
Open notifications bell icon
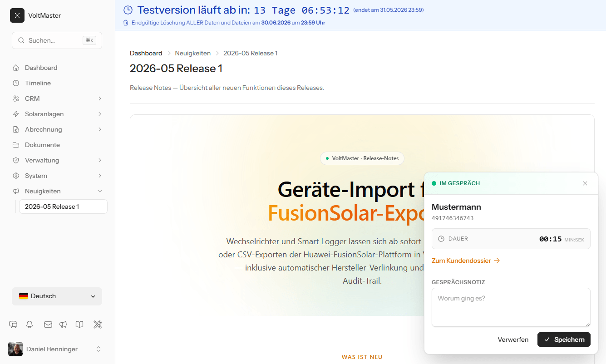coord(30,324)
